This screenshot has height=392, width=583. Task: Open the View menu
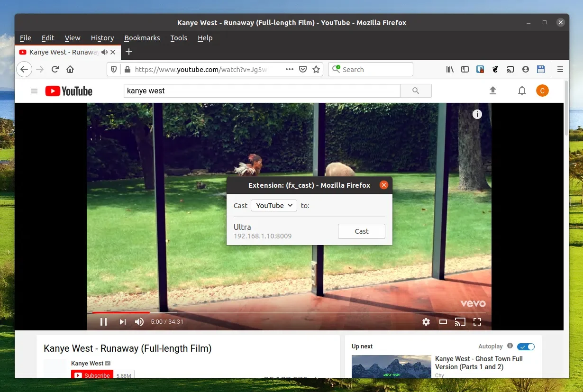click(x=73, y=38)
